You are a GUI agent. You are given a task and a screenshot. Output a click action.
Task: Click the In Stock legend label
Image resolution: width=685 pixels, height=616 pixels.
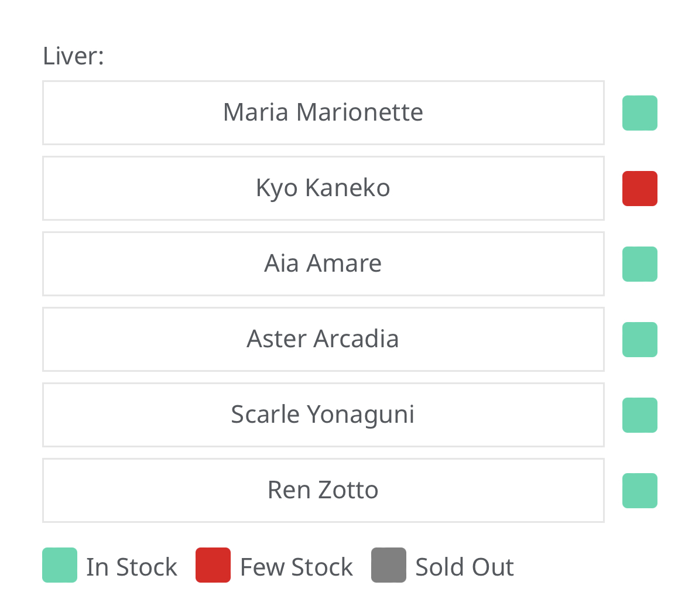coord(132,567)
